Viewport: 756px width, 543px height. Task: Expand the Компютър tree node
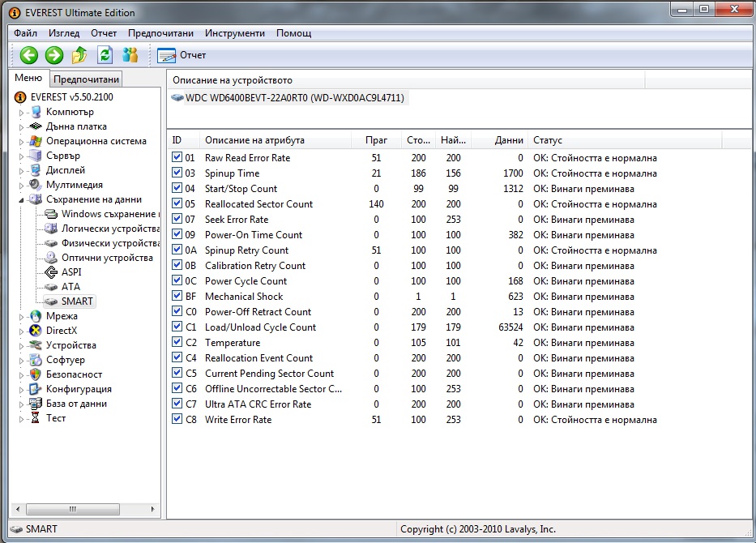coord(21,113)
